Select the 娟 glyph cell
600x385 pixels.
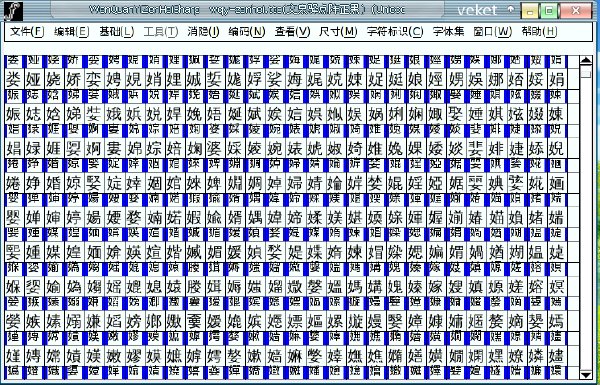556,79
